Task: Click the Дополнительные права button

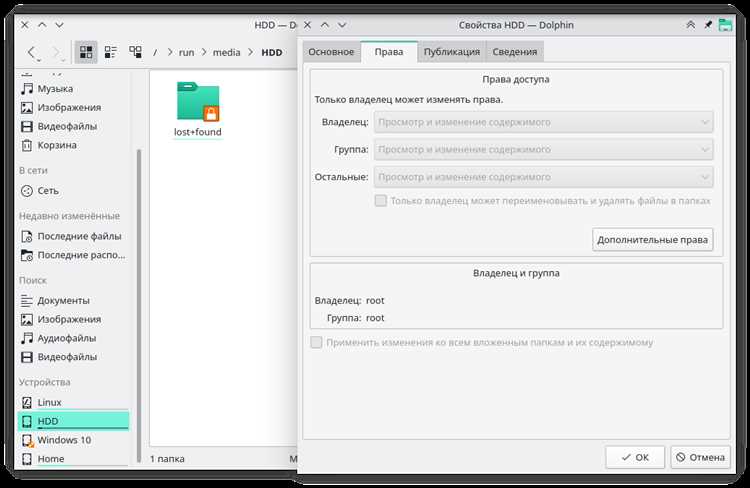Action: pyautogui.click(x=653, y=240)
